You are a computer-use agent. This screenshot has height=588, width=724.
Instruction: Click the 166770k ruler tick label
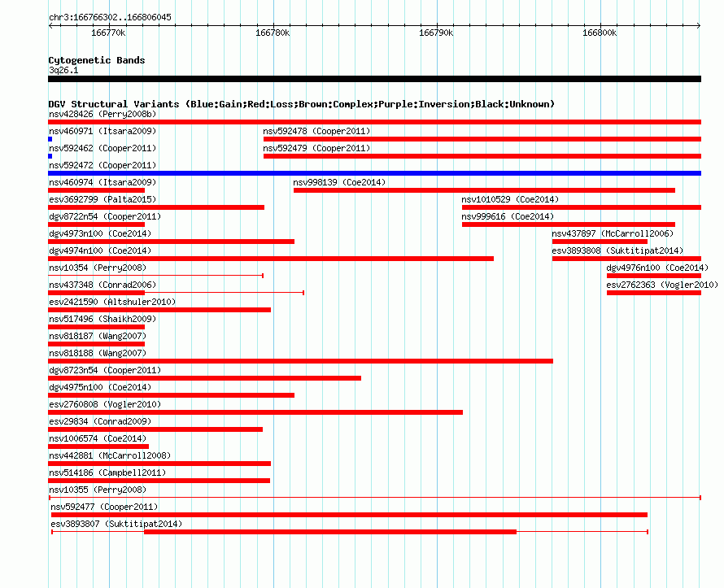click(x=108, y=33)
